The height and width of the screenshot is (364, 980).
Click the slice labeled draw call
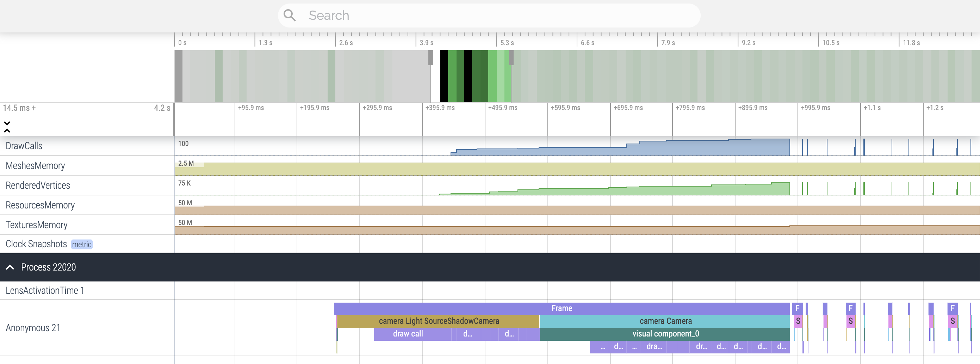click(x=408, y=334)
